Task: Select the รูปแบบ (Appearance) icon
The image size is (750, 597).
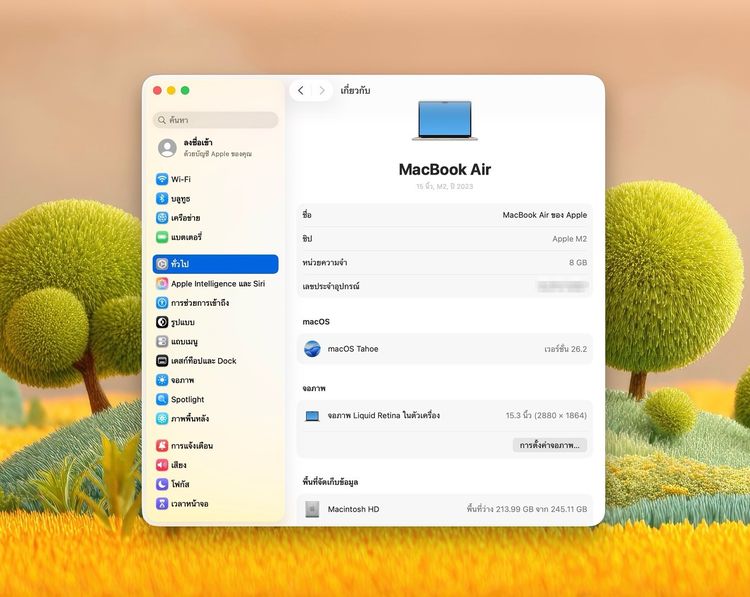Action: (x=162, y=322)
